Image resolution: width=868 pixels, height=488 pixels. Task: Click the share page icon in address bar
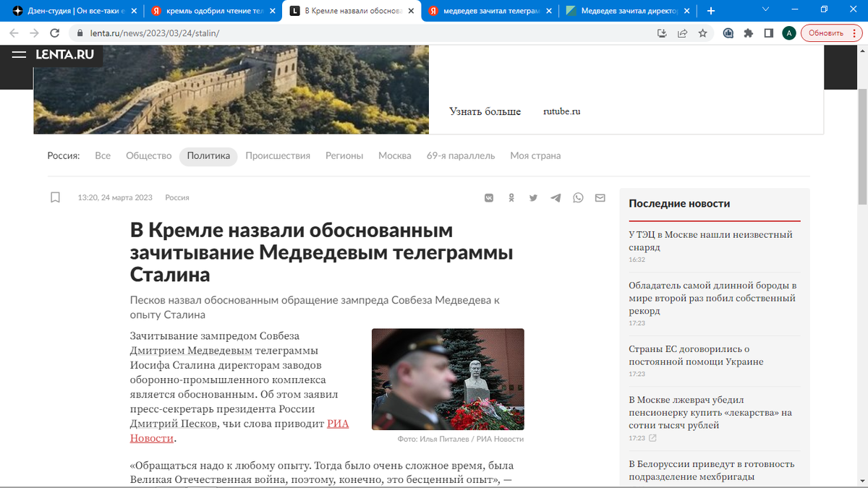click(682, 33)
